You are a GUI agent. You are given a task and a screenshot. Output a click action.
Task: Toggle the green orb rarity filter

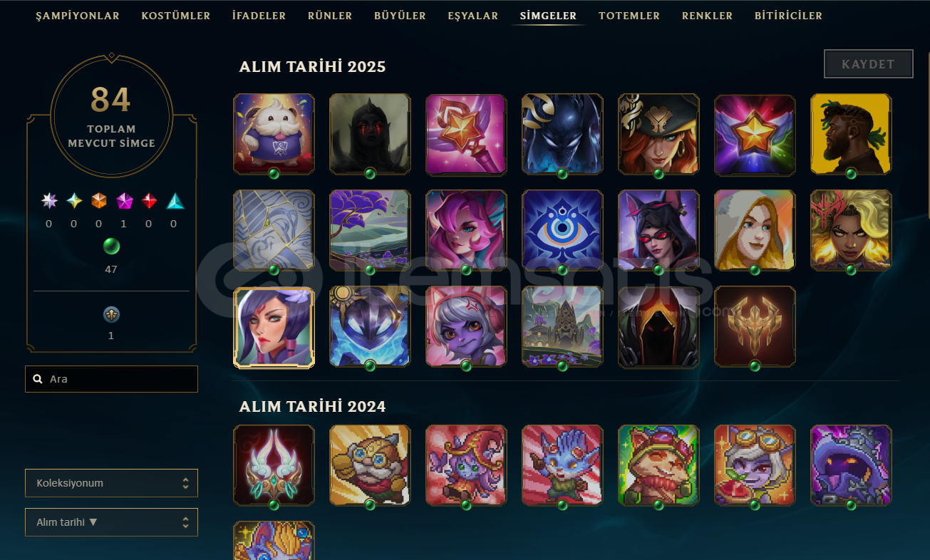tap(111, 247)
